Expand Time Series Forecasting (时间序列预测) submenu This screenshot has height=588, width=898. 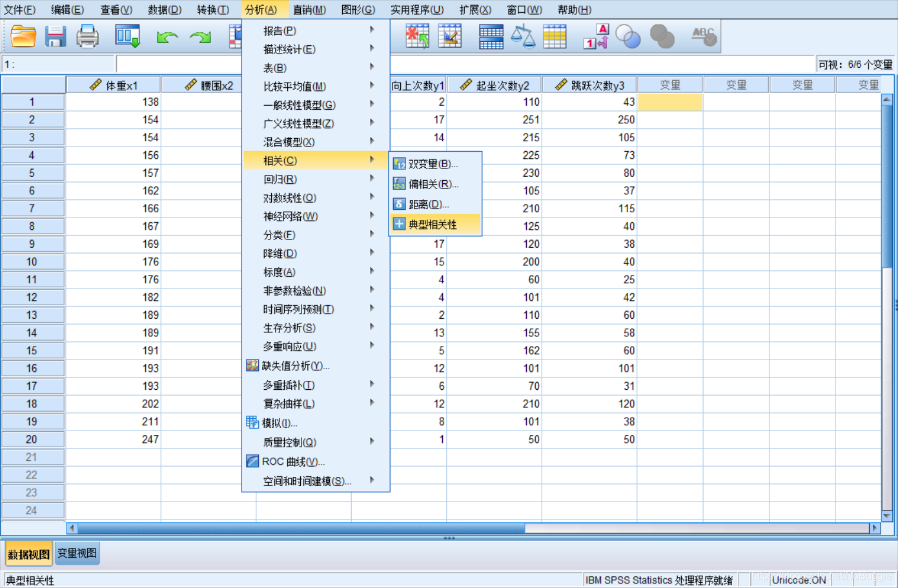(x=316, y=309)
